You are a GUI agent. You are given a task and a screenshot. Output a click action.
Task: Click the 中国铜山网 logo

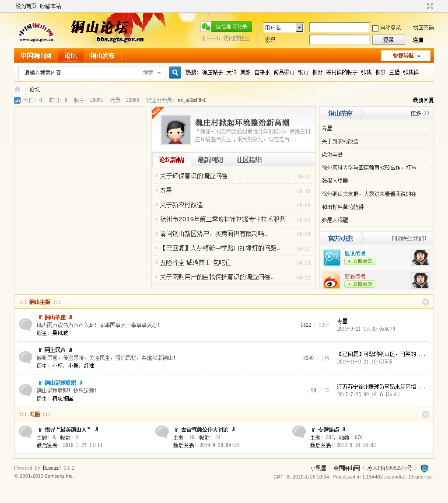tap(36, 32)
